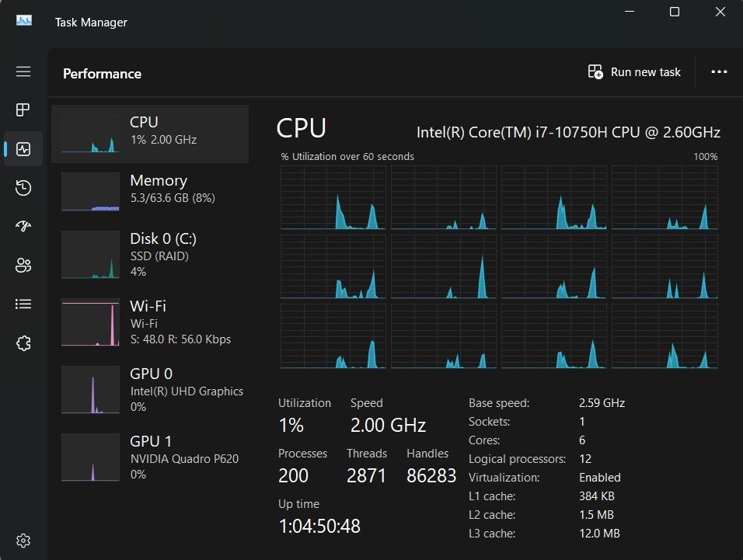The height and width of the screenshot is (560, 743).
Task: Click the Logical processors value 12
Action: pyautogui.click(x=585, y=459)
